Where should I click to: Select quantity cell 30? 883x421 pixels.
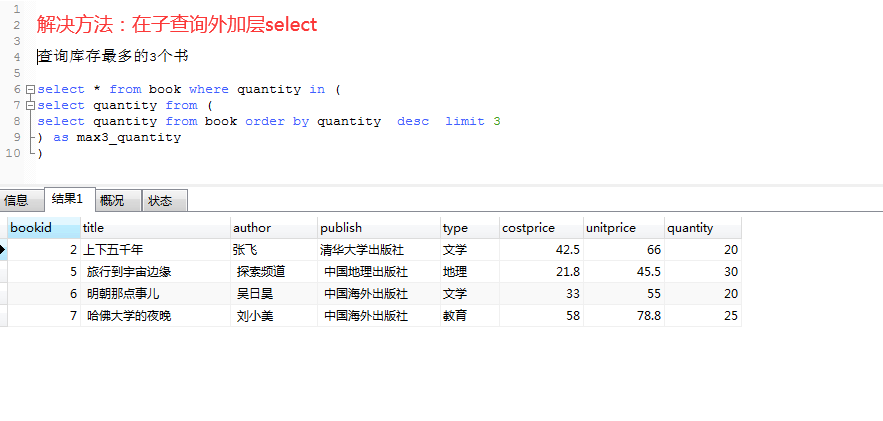[703, 272]
